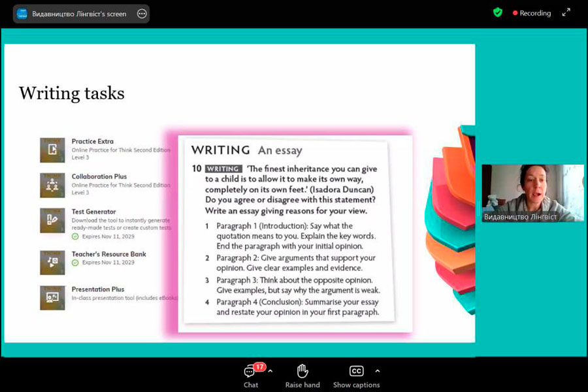Click the Teacher's Resource Bank icon
Viewport: 588px width, 392px height.
52,263
